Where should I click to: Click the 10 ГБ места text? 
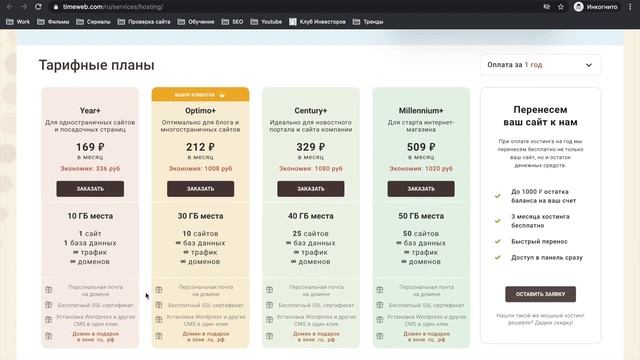[90, 216]
